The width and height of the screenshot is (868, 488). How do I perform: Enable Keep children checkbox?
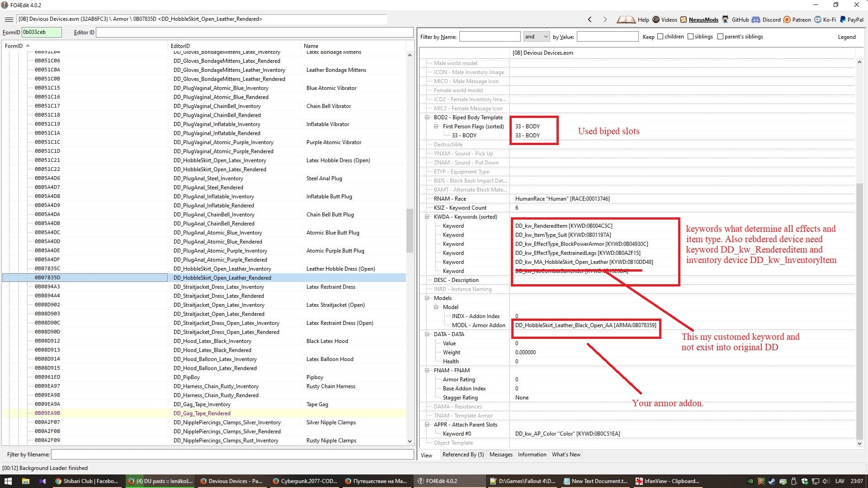click(x=660, y=37)
